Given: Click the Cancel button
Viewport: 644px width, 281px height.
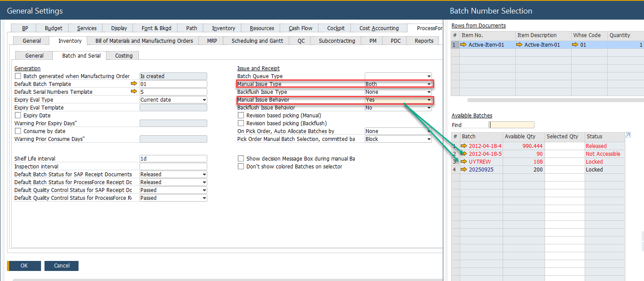Looking at the screenshot, I should click(x=62, y=266).
